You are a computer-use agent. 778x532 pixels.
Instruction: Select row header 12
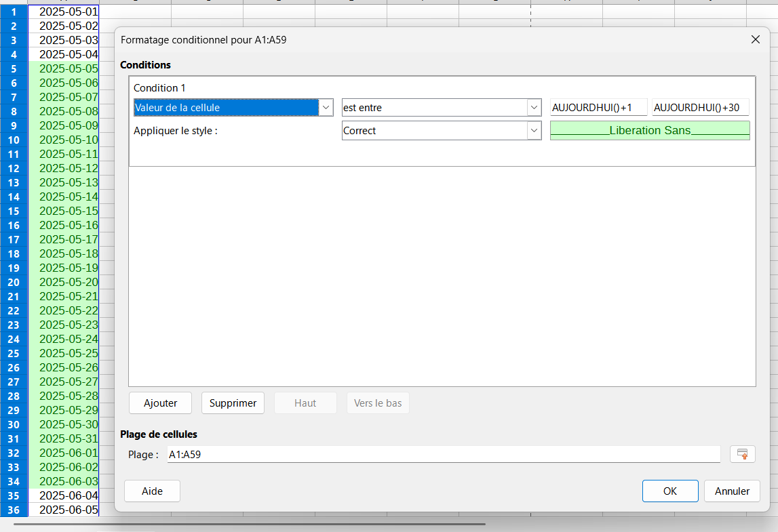[14, 169]
